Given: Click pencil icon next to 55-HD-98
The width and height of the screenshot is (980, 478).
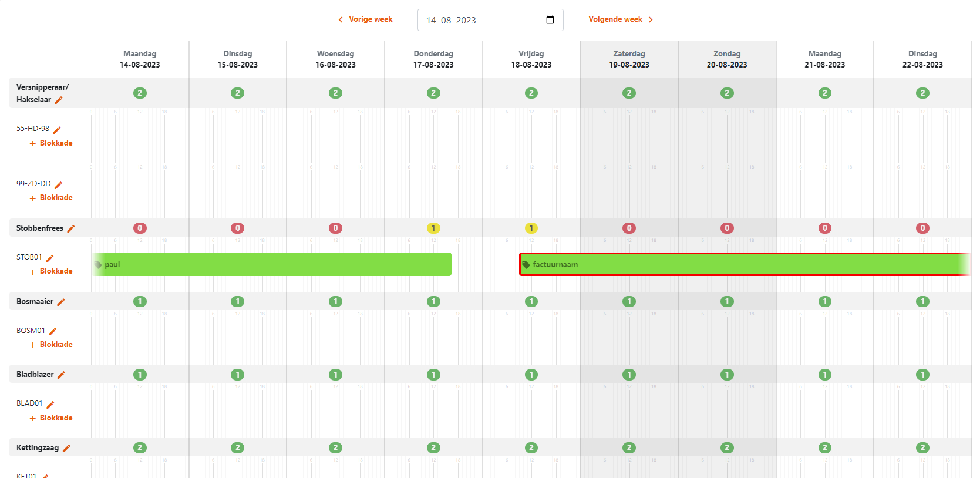Looking at the screenshot, I should [x=57, y=129].
